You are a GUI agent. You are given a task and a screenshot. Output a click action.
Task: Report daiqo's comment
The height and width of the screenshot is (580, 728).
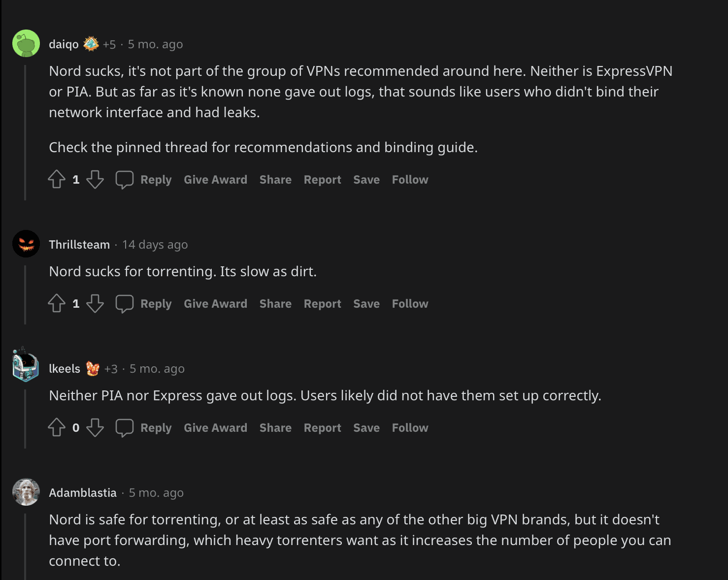(x=322, y=180)
